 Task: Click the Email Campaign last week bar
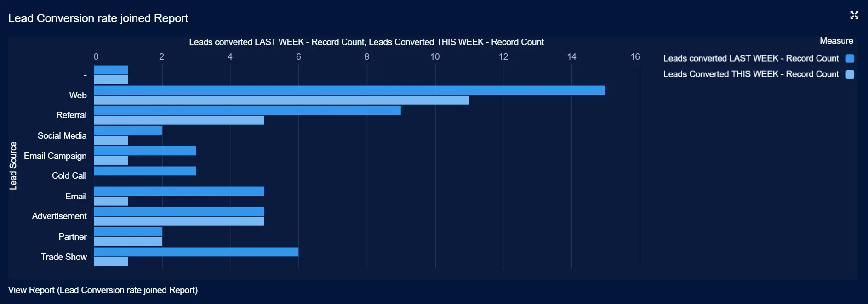[145, 151]
